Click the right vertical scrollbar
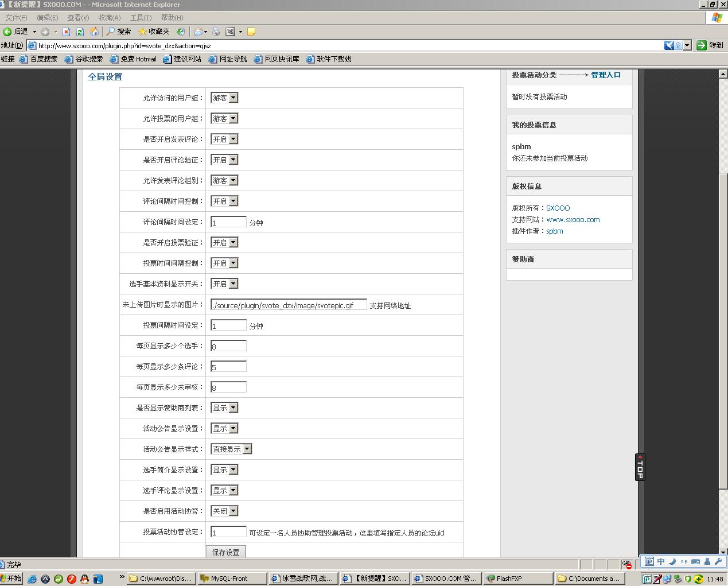The image size is (728, 586). [724, 287]
